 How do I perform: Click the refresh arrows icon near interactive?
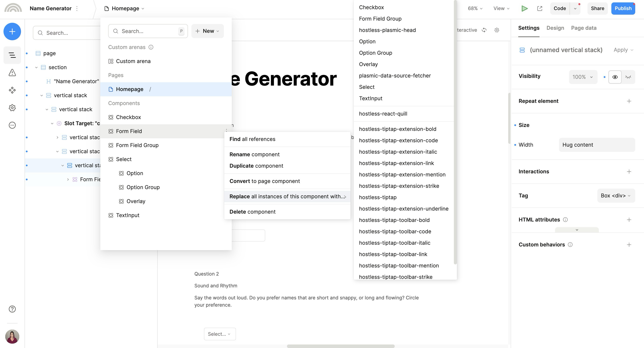click(x=484, y=30)
